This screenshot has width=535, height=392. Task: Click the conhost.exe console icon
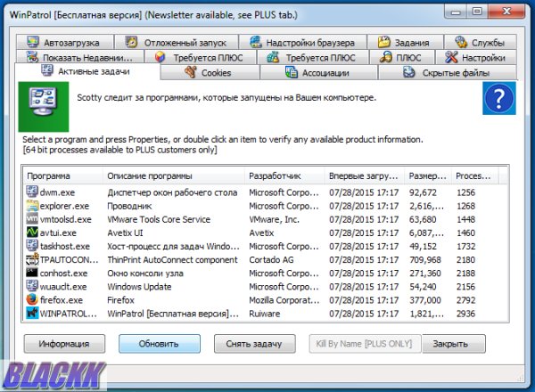click(32, 273)
